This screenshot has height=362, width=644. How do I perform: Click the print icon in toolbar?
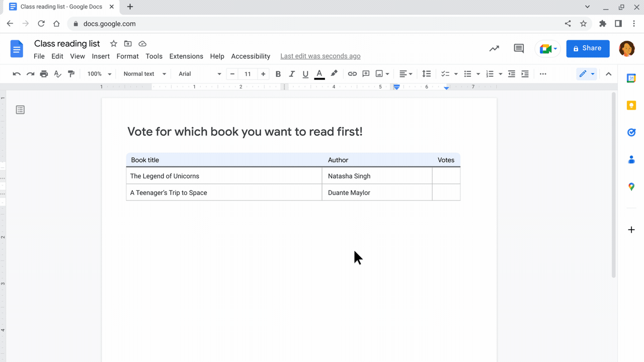click(x=44, y=74)
